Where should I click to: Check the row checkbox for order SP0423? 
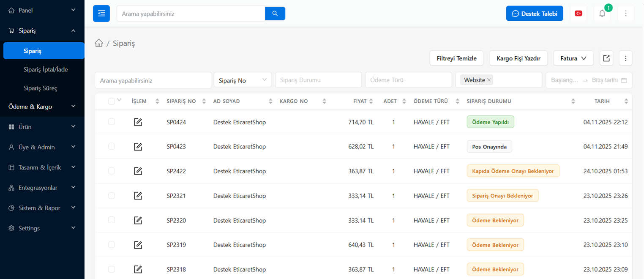tap(112, 146)
